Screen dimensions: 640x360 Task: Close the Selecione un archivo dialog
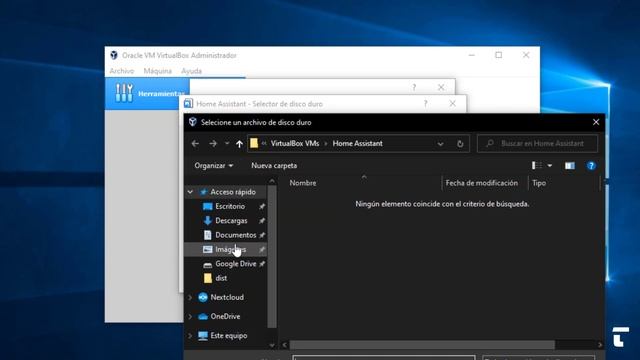coord(596,122)
